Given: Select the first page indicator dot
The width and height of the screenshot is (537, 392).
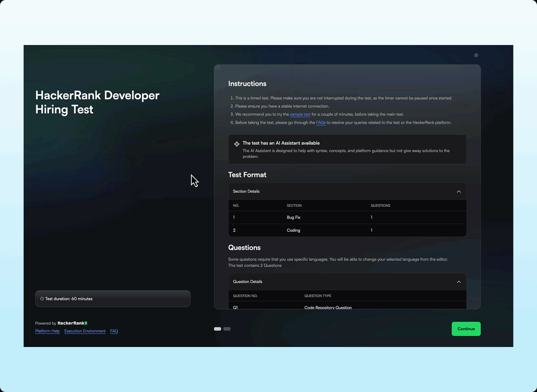Looking at the screenshot, I should [x=217, y=329].
